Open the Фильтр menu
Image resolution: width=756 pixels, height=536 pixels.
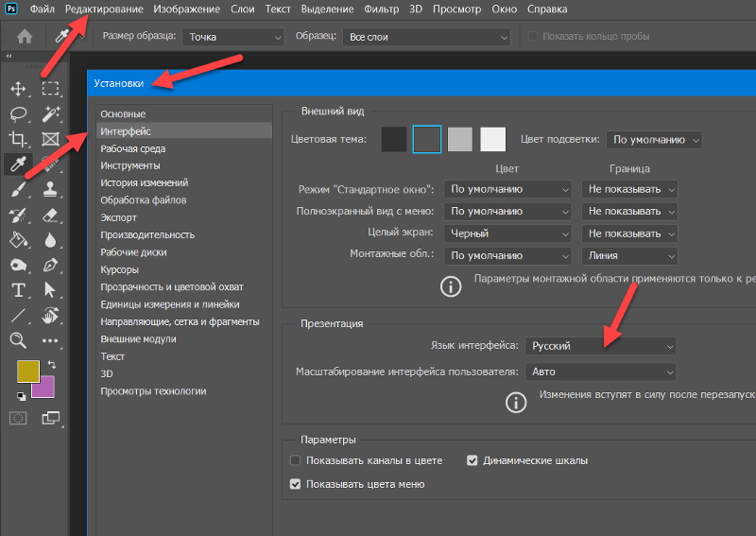point(382,9)
